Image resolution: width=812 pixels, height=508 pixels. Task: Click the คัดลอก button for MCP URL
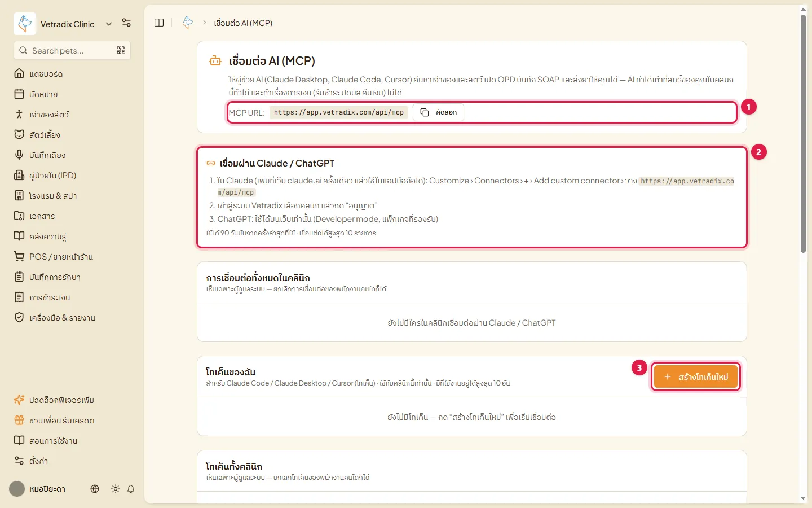(439, 112)
